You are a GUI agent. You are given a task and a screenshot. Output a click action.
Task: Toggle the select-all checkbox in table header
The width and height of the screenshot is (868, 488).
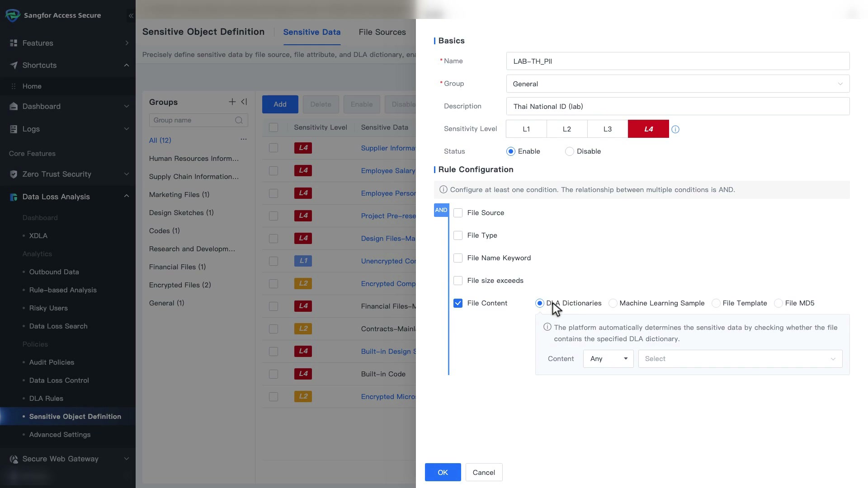point(274,127)
